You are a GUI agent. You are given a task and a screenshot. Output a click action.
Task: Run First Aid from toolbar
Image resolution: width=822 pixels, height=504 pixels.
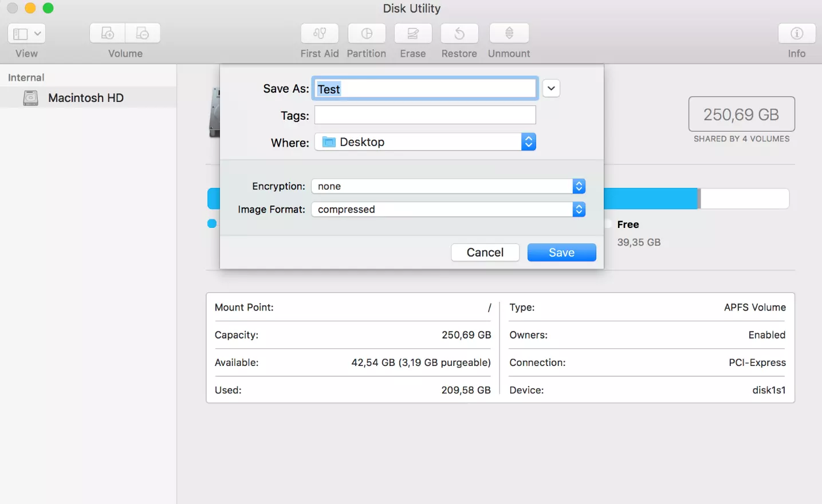tap(320, 33)
